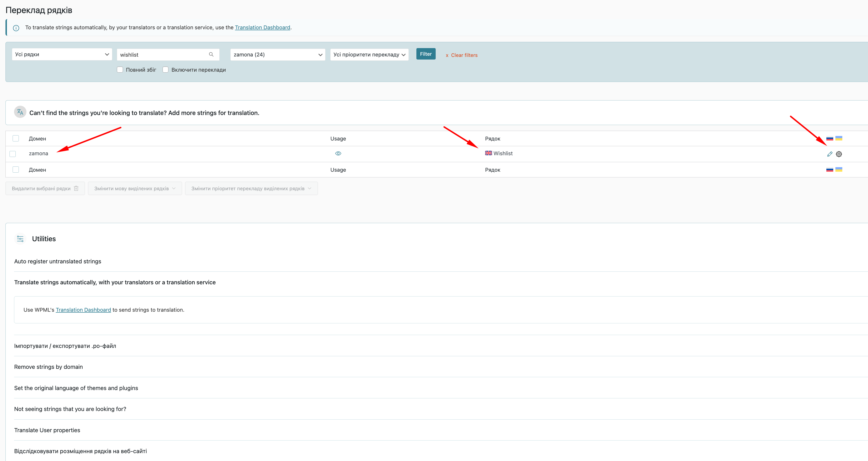Click the UK flag next to Wishlist
Image resolution: width=868 pixels, height=461 pixels.
pyautogui.click(x=488, y=153)
